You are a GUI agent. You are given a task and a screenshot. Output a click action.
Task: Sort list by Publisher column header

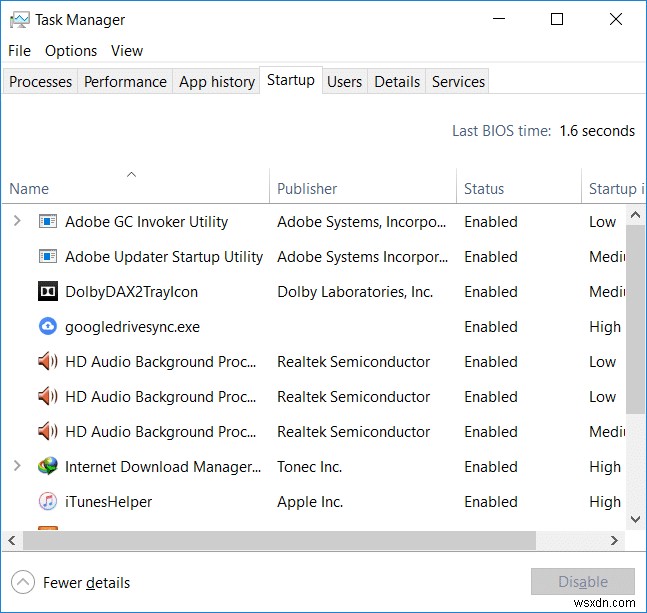pyautogui.click(x=308, y=189)
